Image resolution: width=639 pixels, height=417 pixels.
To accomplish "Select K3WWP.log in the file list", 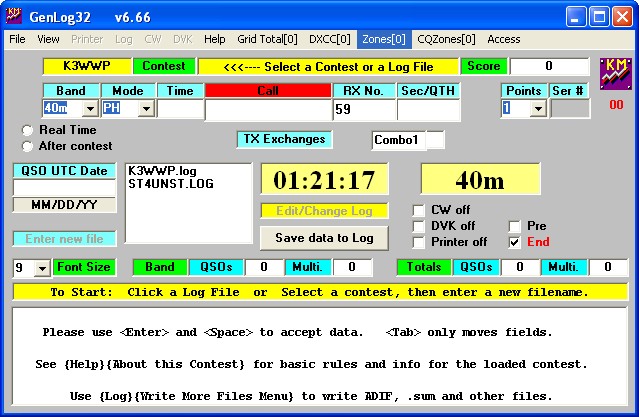I will [156, 171].
